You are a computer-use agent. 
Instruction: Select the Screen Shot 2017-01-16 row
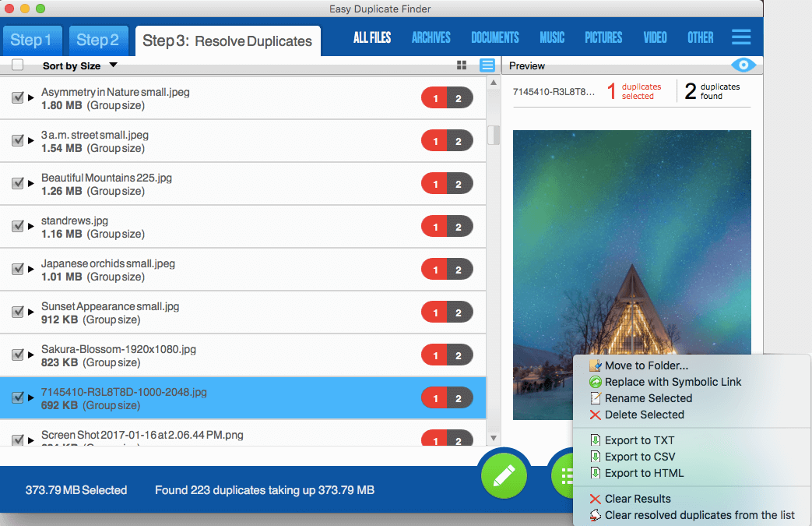tap(243, 434)
